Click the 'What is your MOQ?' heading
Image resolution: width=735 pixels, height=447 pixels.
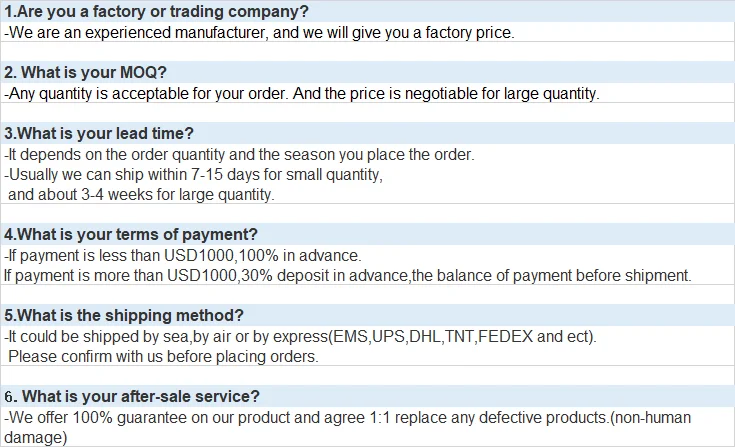click(85, 73)
